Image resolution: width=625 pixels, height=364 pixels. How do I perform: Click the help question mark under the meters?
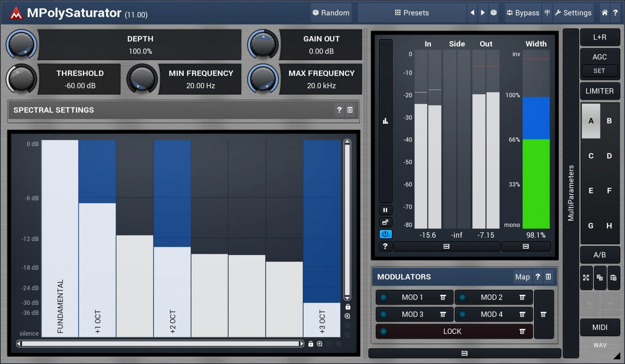click(x=385, y=246)
